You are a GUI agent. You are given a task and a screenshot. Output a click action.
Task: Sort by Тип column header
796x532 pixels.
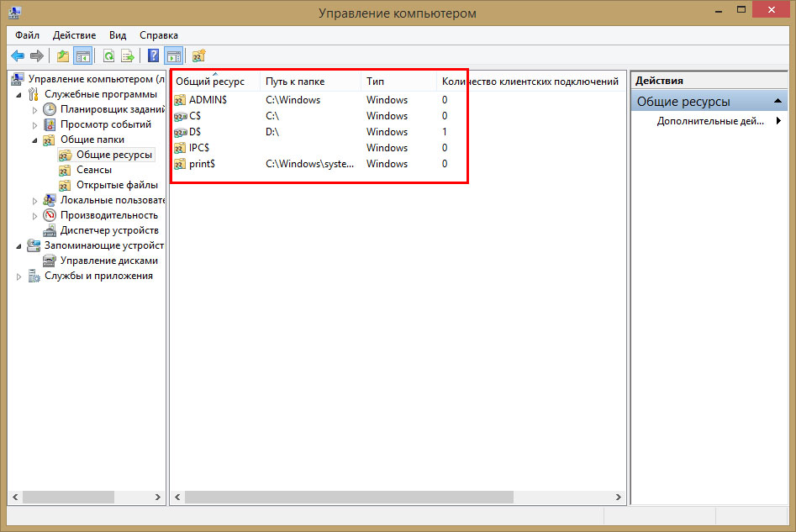[399, 82]
